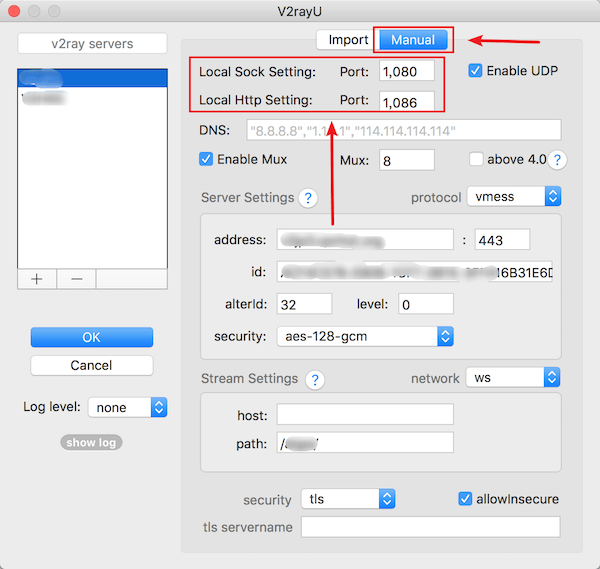
Task: Click the id input field
Action: click(x=415, y=272)
